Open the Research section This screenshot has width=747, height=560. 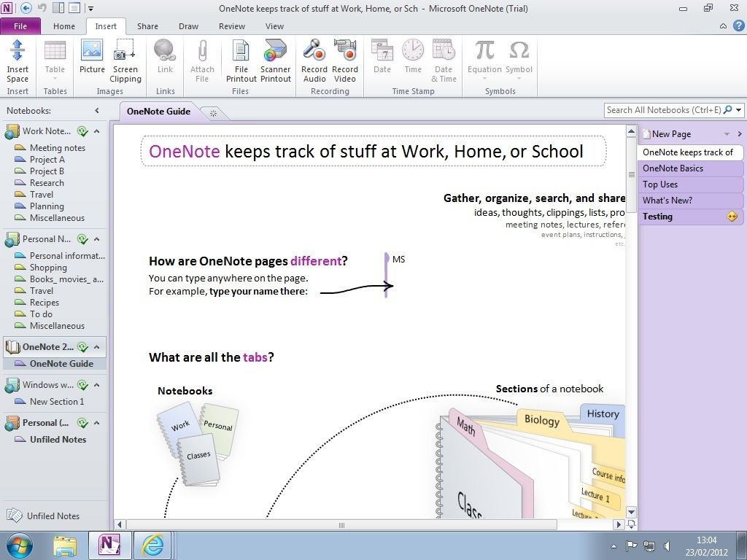[x=39, y=183]
